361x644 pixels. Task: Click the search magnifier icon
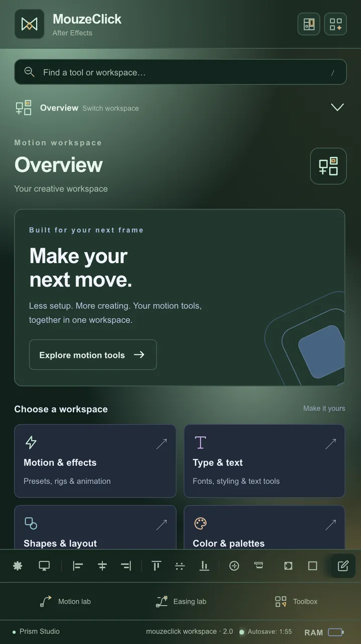pos(30,72)
